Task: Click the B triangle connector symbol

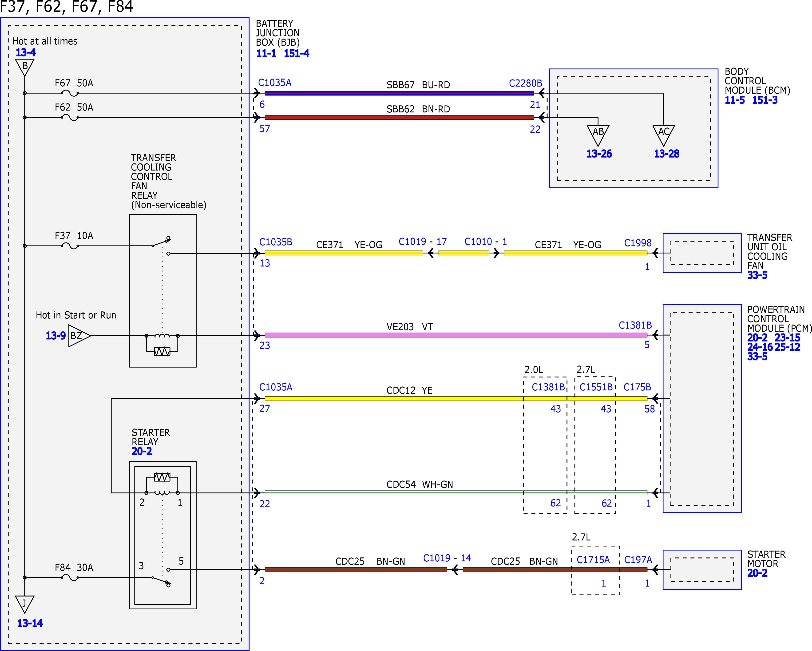Action: coord(25,67)
